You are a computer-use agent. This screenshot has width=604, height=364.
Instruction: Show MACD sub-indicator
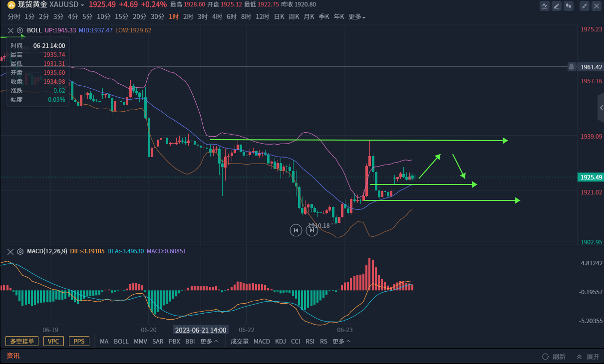tap(262, 342)
